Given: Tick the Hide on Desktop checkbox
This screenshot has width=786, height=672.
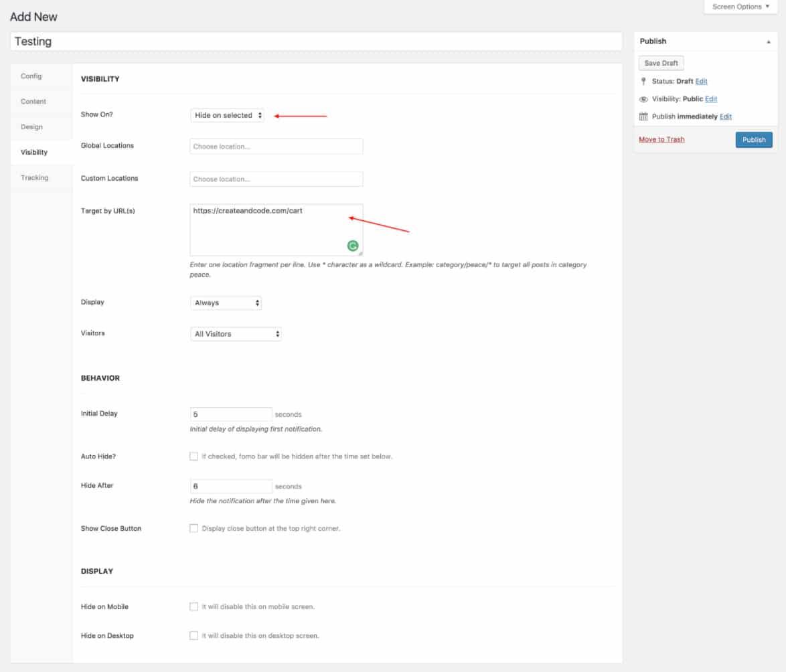Looking at the screenshot, I should click(193, 635).
